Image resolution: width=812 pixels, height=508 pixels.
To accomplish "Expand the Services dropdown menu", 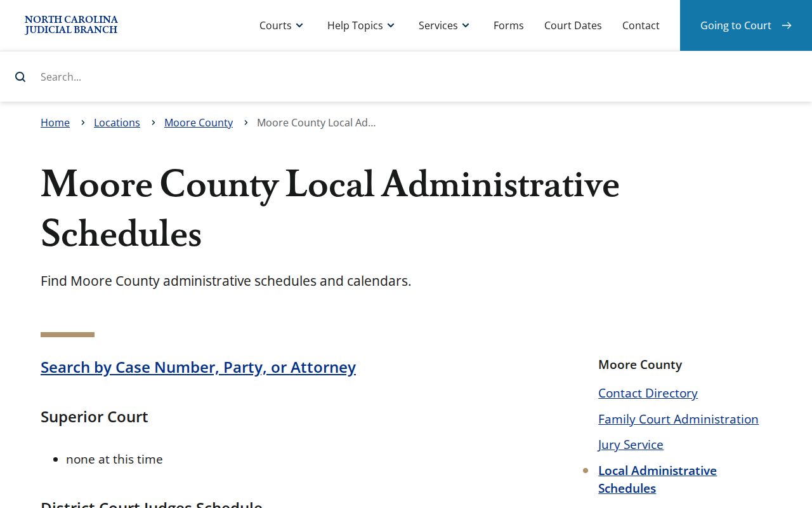I will pos(445,25).
